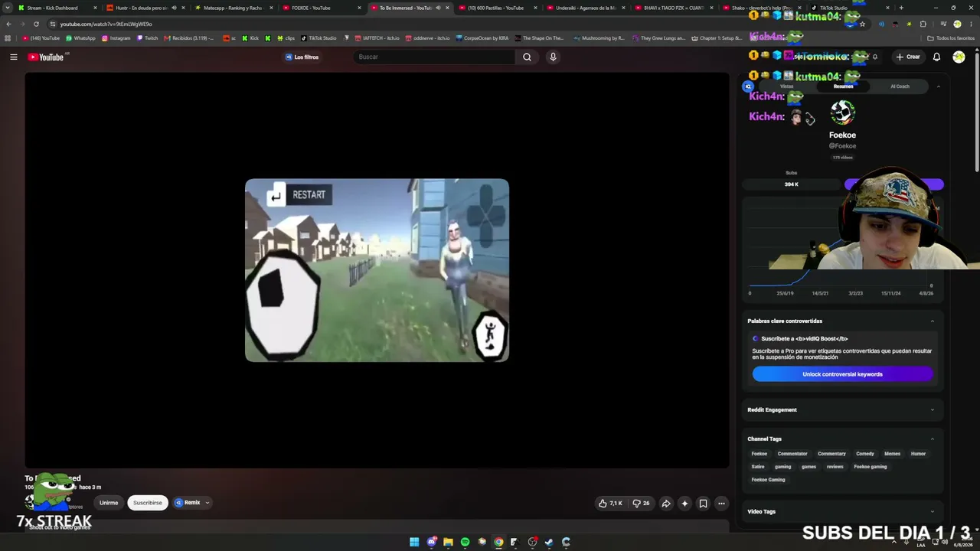Share the video using the arrow icon

click(666, 503)
